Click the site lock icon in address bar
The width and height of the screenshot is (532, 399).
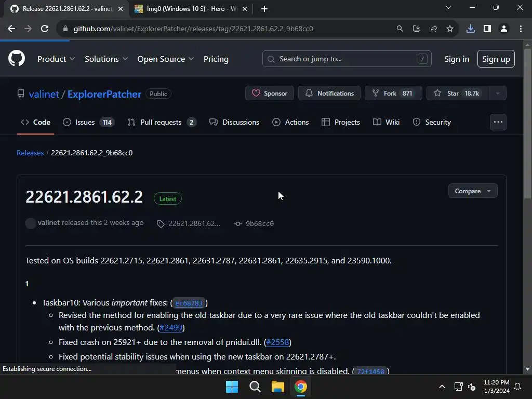(65, 29)
